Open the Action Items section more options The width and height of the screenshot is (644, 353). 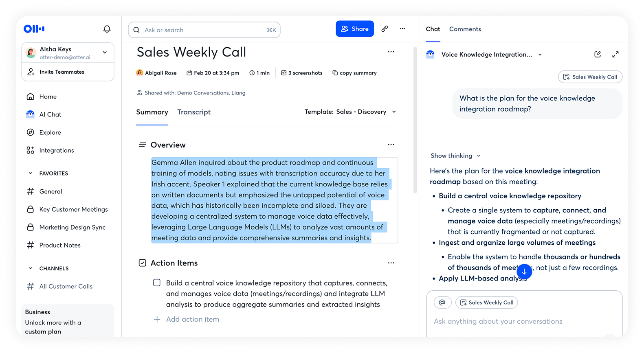click(x=391, y=263)
